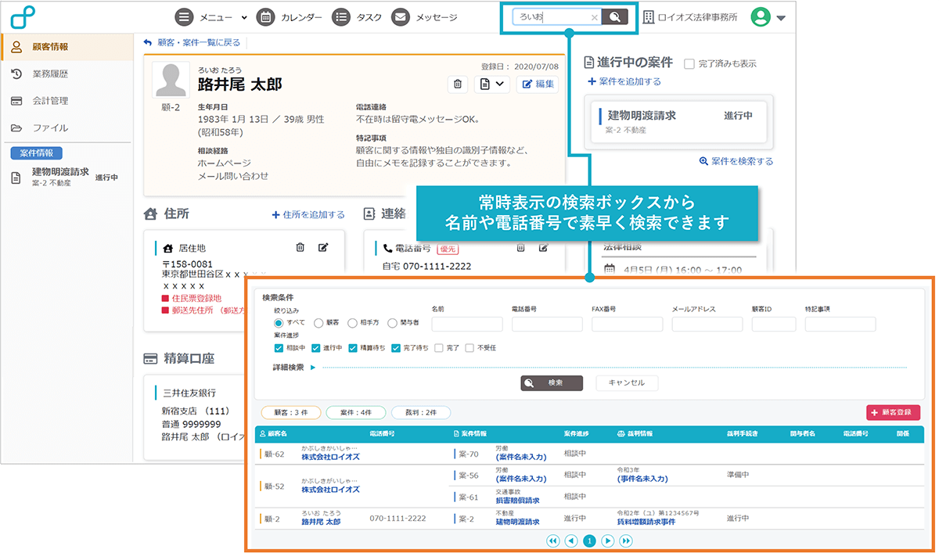The height and width of the screenshot is (560, 939).
Task: Select the 相手方 filter radio button
Action: coord(353,322)
